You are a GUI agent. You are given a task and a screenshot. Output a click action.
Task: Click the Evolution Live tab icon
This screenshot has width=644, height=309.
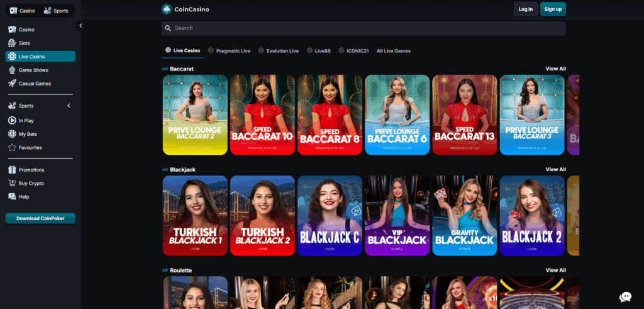[261, 50]
